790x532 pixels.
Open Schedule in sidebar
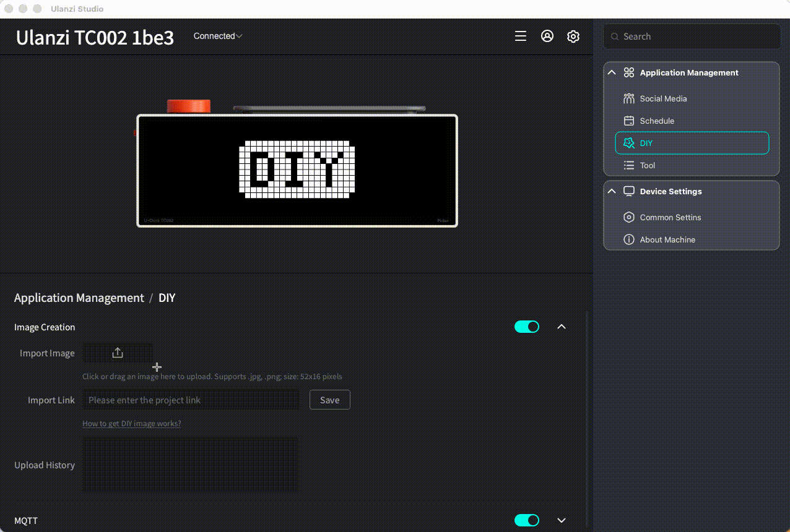692,121
